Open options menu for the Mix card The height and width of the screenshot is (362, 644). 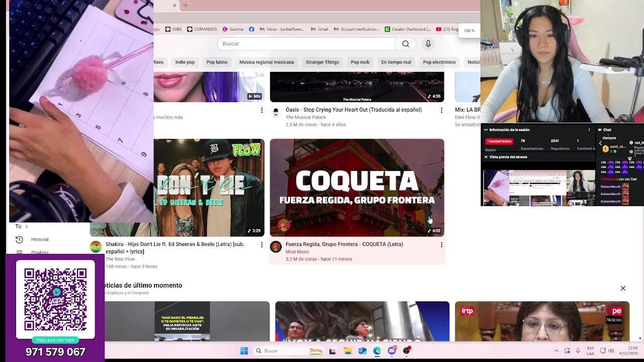(261, 110)
